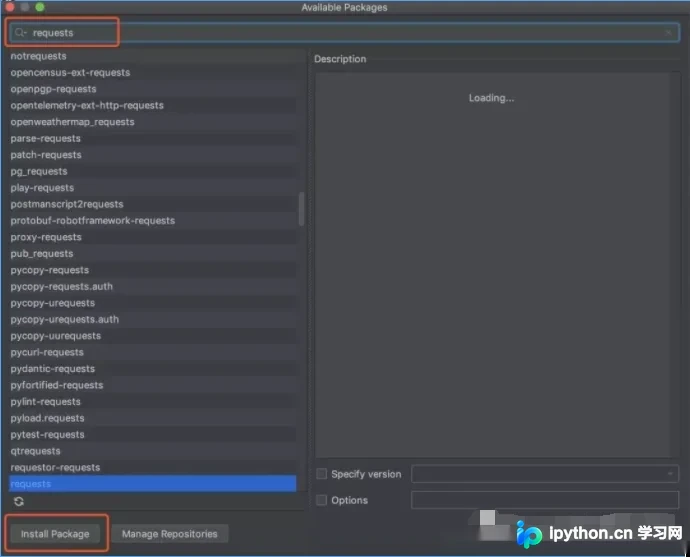Select the "pylint-requests" package
The width and height of the screenshot is (690, 557).
[x=153, y=402]
